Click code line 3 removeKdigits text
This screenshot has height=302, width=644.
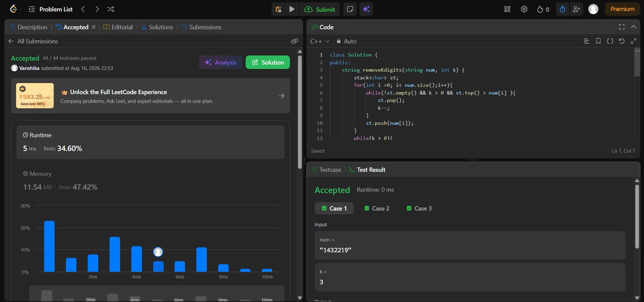[x=374, y=70]
